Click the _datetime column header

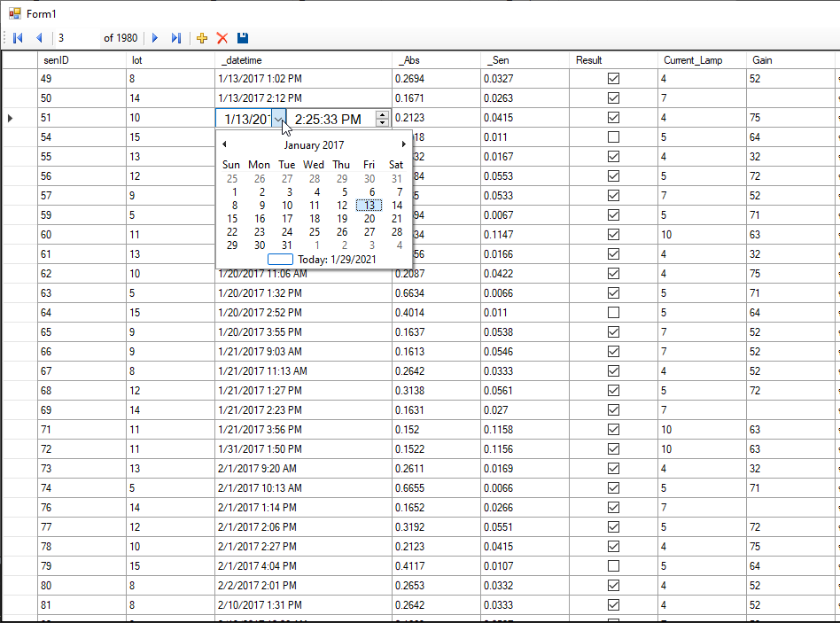[x=302, y=60]
